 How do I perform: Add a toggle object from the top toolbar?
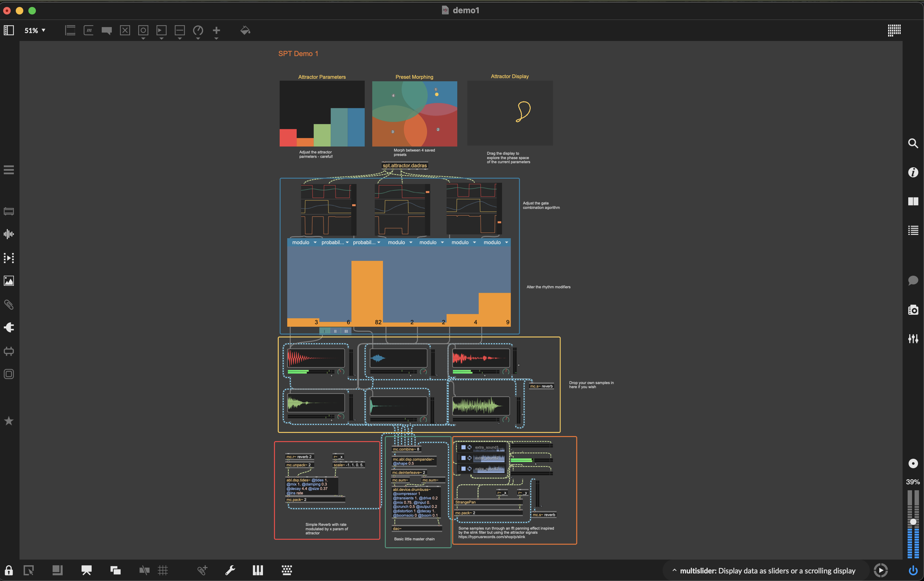pyautogui.click(x=125, y=31)
